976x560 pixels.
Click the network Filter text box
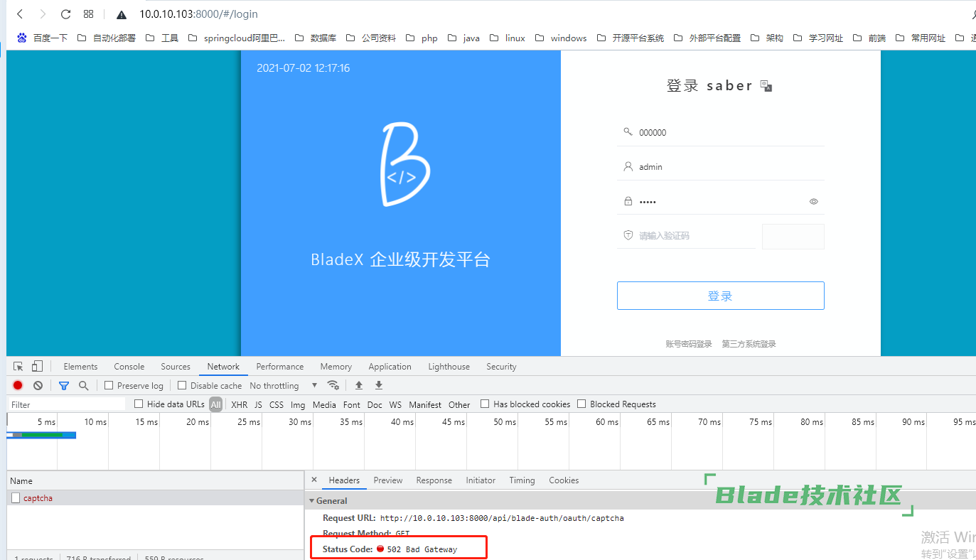(67, 404)
